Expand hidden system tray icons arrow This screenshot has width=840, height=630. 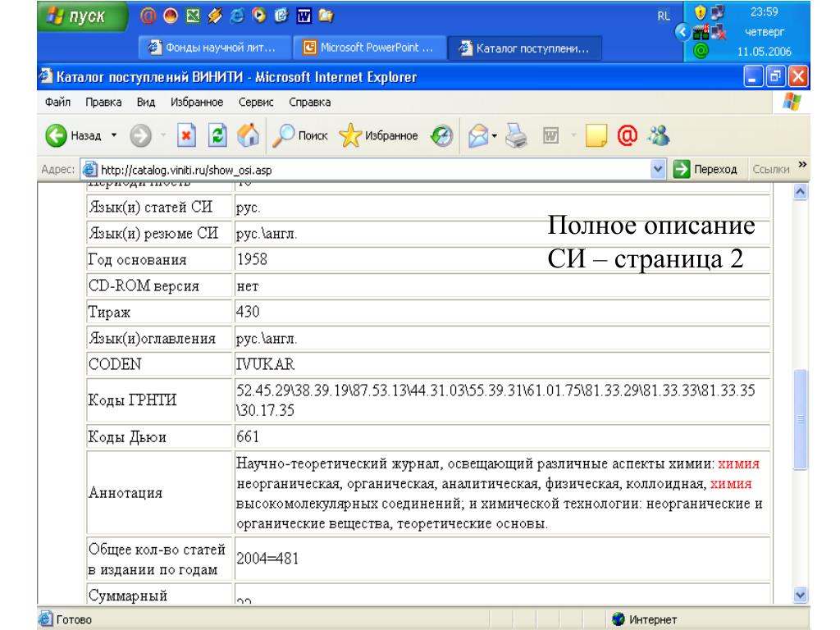click(x=682, y=32)
